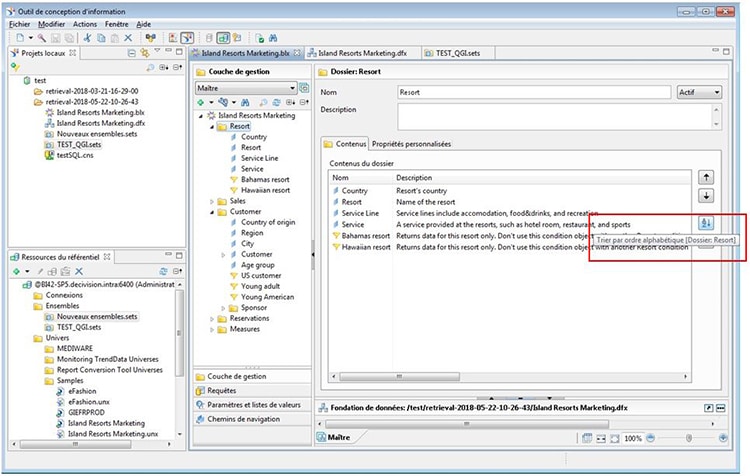Viewport: 750px width, 476px height.
Task: Click the delete X icon in Ressources du référentiel
Action: point(79,271)
